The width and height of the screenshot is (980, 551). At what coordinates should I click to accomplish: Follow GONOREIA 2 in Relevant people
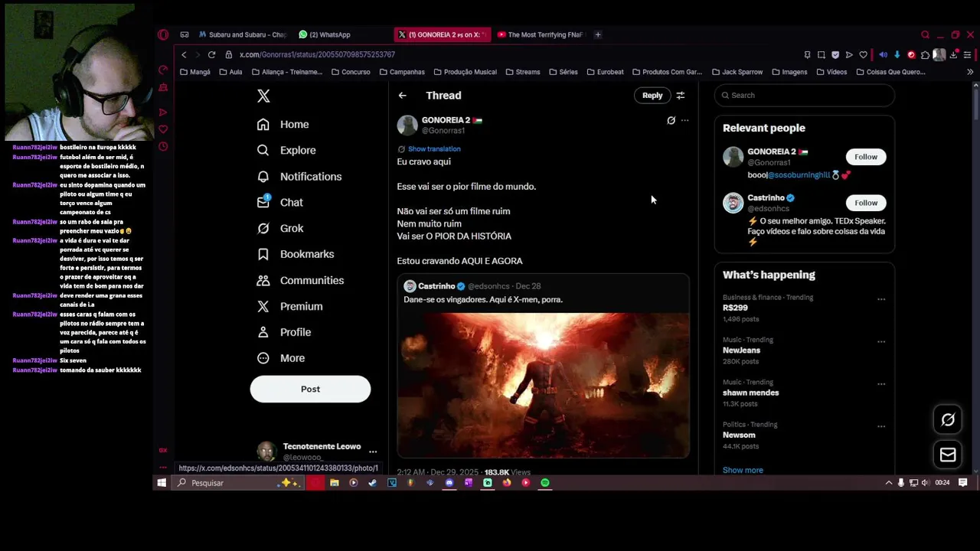pyautogui.click(x=866, y=157)
